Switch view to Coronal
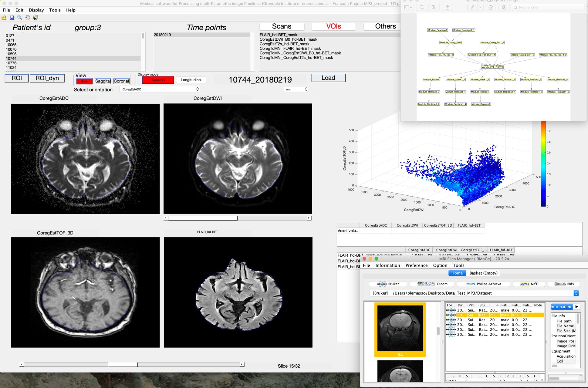This screenshot has width=588, height=388. [x=121, y=81]
